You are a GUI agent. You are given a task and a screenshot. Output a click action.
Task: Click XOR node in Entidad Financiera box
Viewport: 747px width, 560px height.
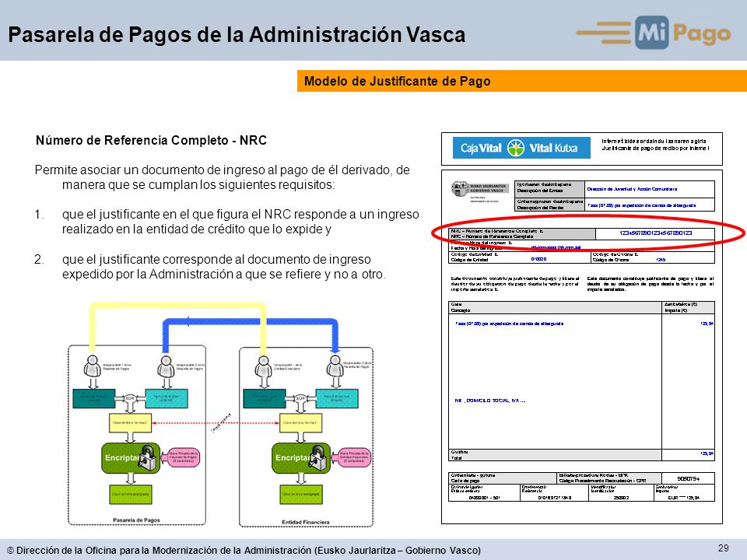[x=300, y=398]
